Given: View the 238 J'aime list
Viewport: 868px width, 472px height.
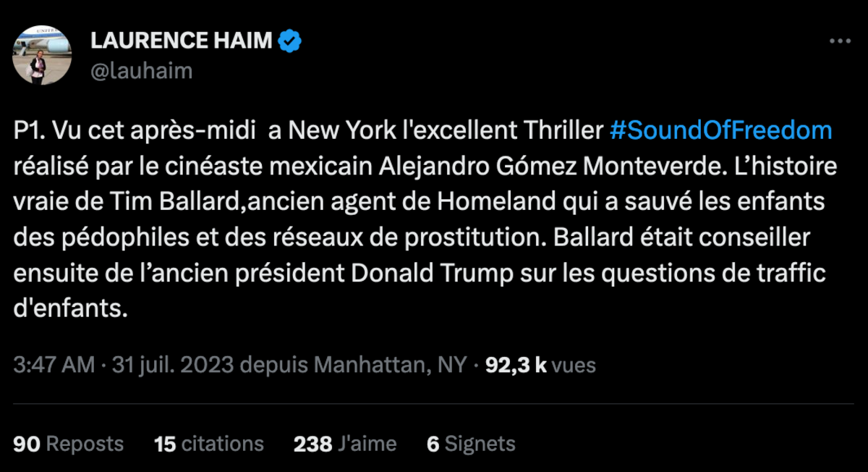Looking at the screenshot, I should (x=345, y=443).
